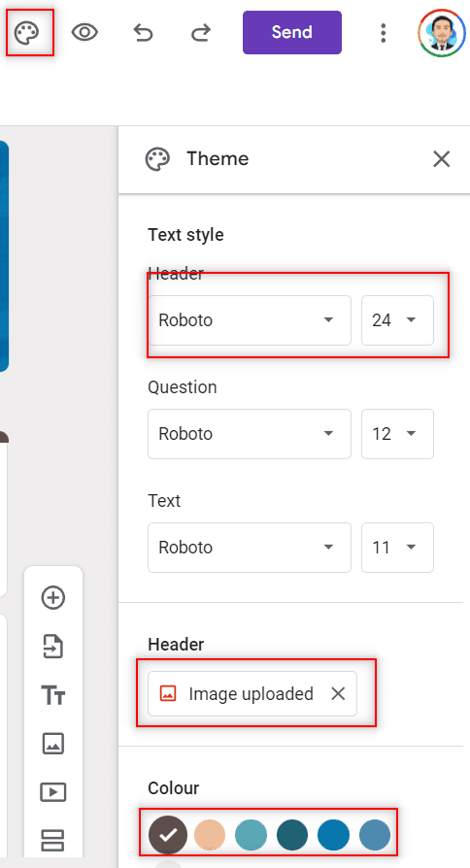Viewport: 470px width, 868px height.
Task: Remove the uploaded header image
Action: point(338,693)
